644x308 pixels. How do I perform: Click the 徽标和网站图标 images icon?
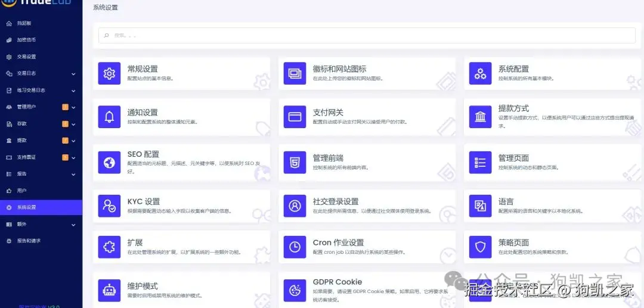295,73
